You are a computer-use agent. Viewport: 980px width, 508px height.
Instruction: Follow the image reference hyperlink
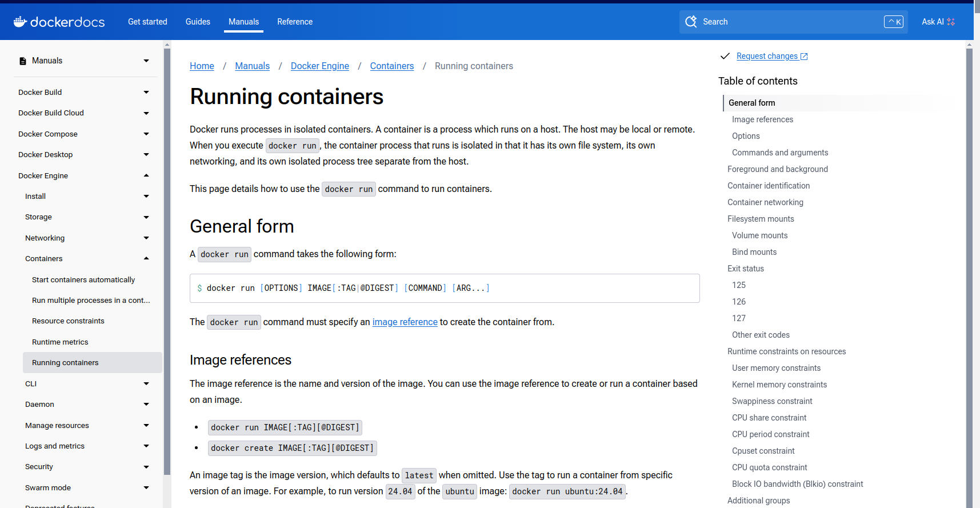(x=405, y=322)
